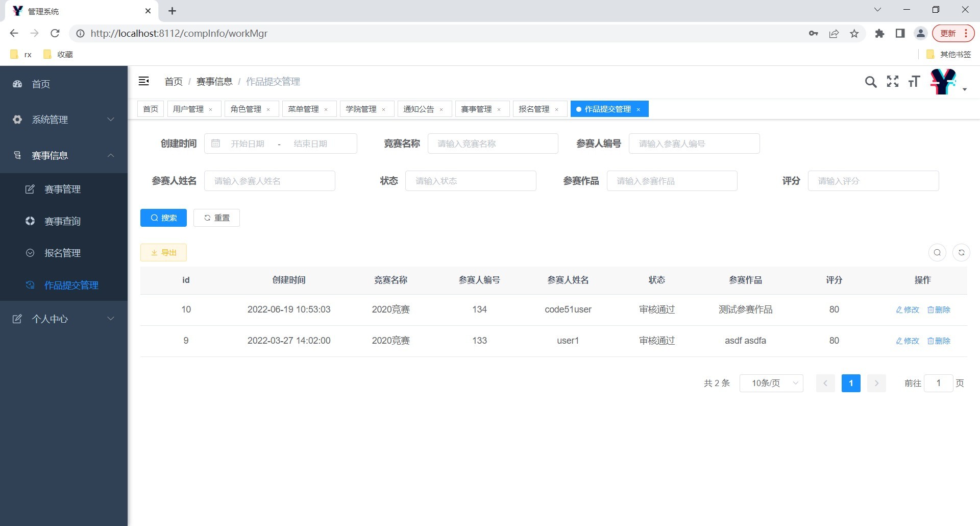Image resolution: width=980 pixels, height=526 pixels.
Task: Focus the 参赛作品 input field
Action: point(672,181)
